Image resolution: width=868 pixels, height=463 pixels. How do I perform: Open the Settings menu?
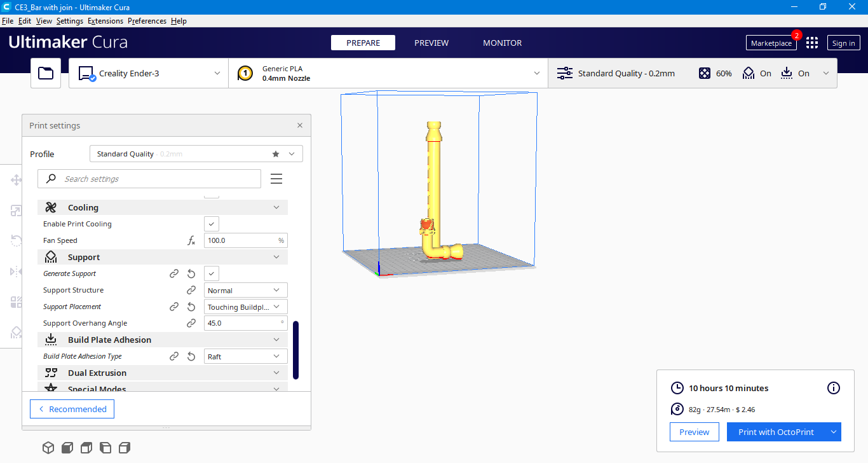[70, 21]
